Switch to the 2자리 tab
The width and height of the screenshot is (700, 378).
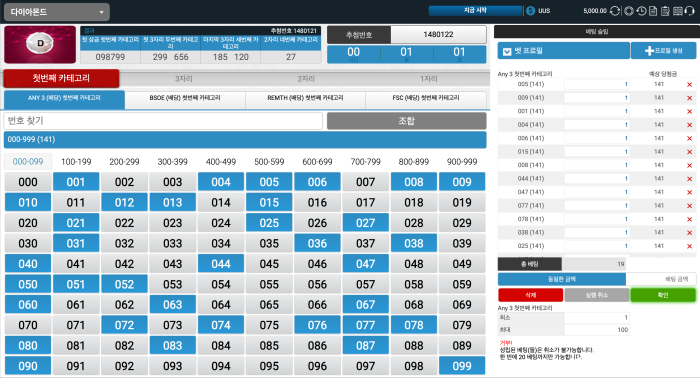click(306, 79)
